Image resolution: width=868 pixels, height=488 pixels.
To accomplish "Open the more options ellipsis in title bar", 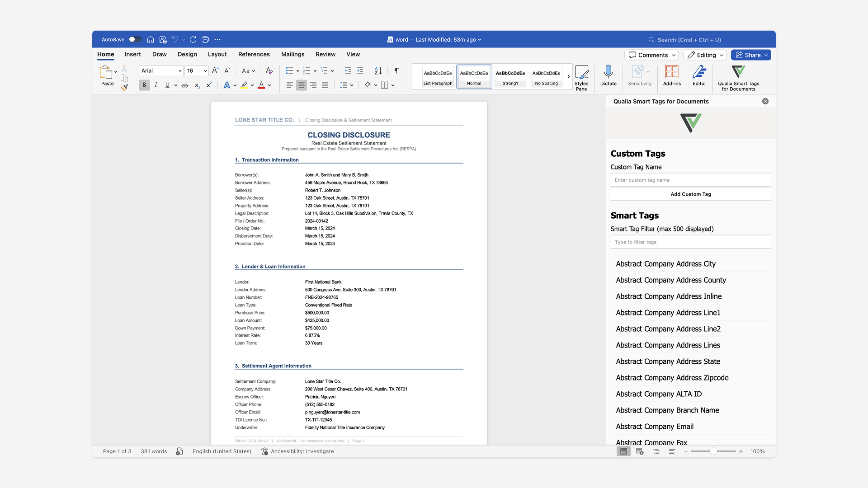I will [x=217, y=40].
